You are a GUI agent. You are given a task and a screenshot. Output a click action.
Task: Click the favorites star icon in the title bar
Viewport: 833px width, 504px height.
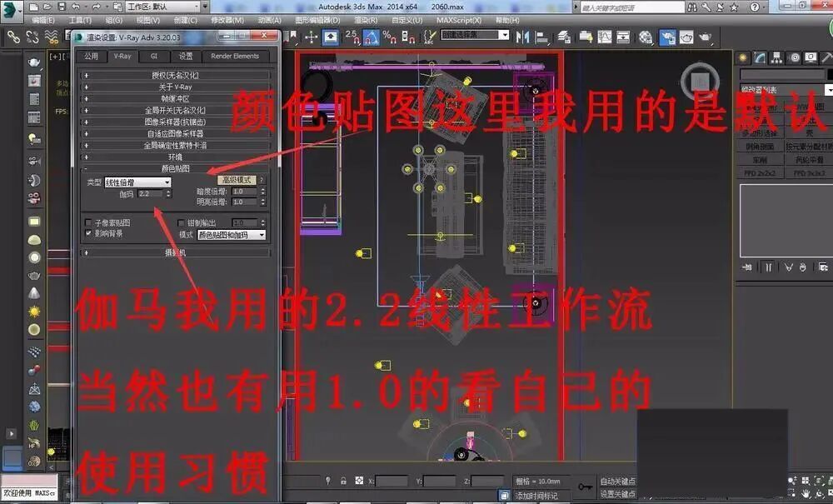(734, 7)
